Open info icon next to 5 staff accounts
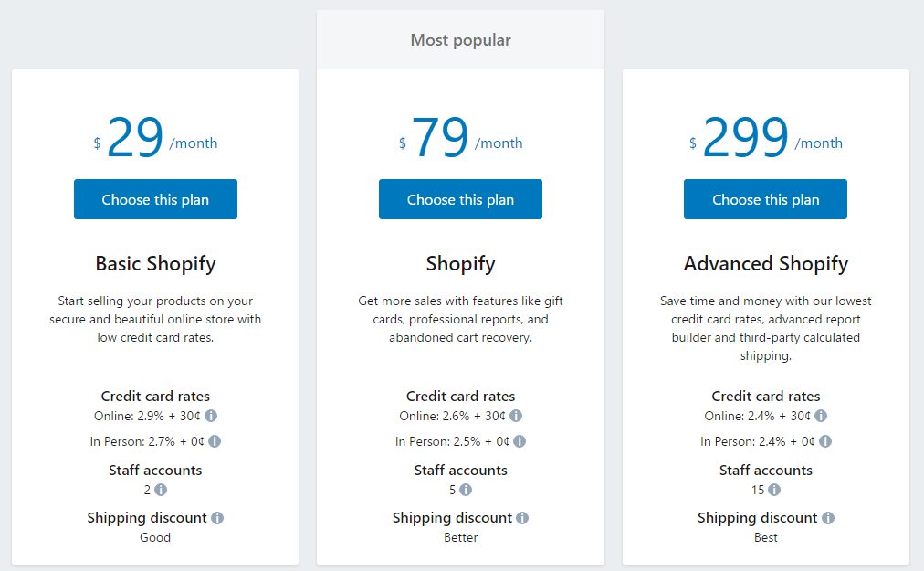 coord(466,490)
